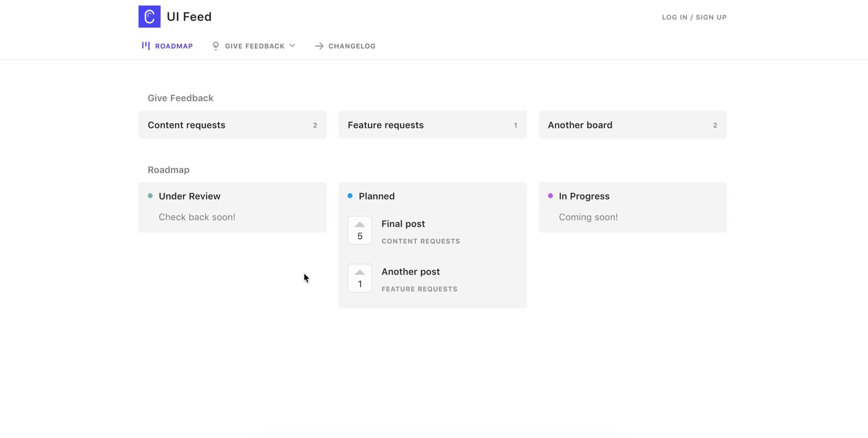
Task: Click the Under Review column heading
Action: (x=189, y=196)
